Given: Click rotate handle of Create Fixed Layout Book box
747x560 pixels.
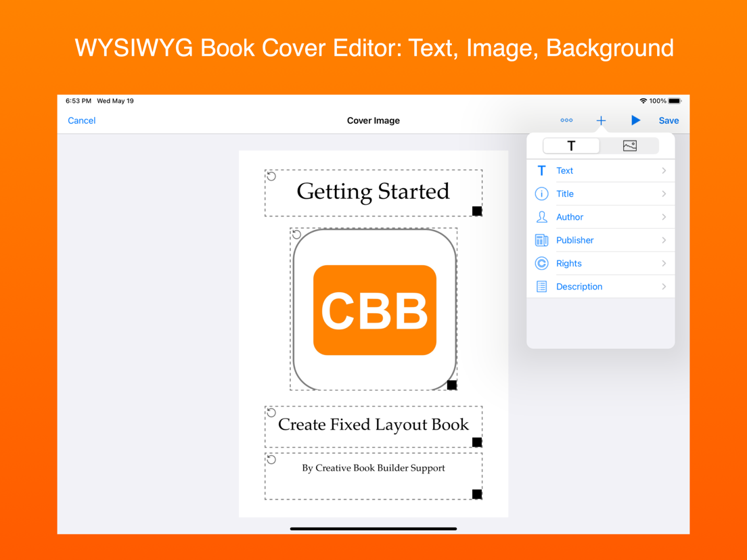Looking at the screenshot, I should coord(271,413).
